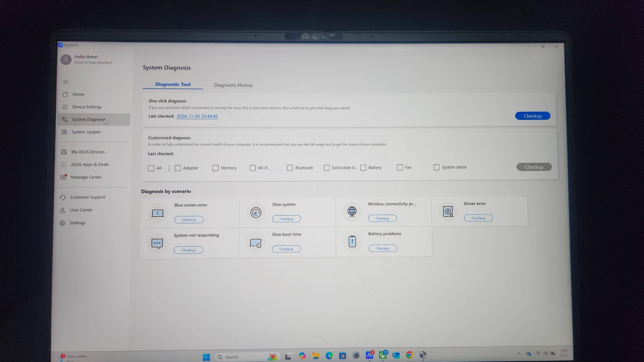Open the Settings gear in the sidebar
Viewport: 644px width, 362px height.
(x=77, y=223)
